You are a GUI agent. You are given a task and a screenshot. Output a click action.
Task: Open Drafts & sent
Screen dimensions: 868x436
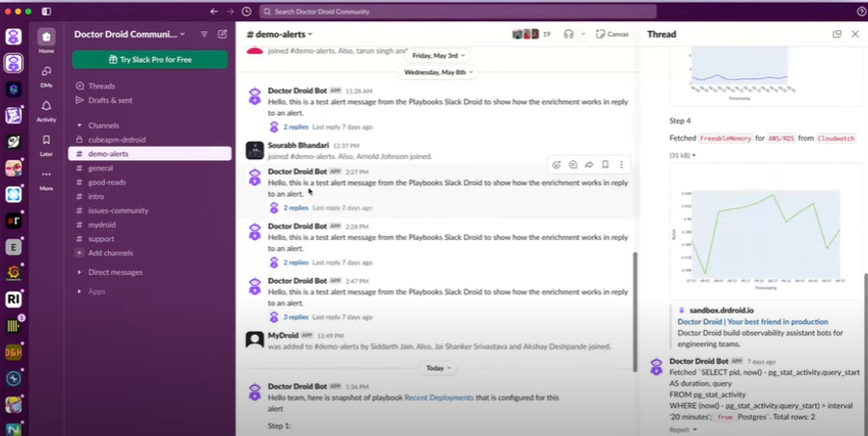point(110,100)
